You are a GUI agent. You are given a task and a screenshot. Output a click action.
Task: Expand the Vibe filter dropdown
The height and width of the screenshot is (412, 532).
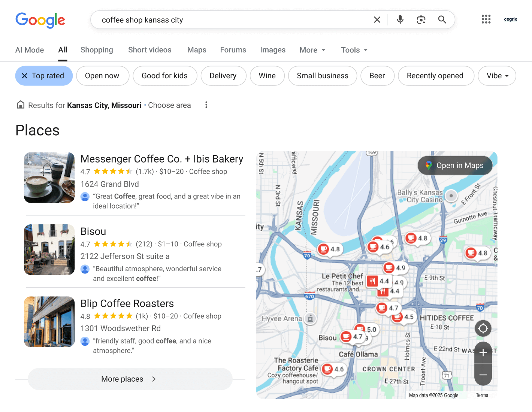click(x=497, y=76)
